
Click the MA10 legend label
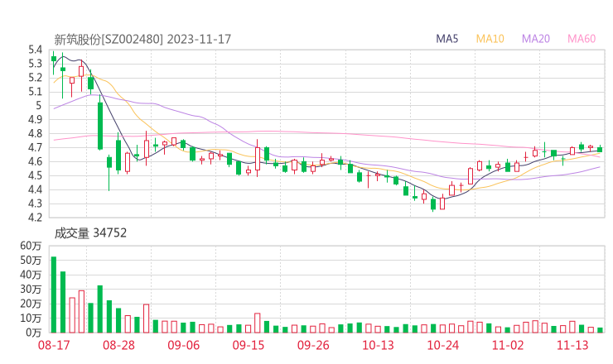490,39
